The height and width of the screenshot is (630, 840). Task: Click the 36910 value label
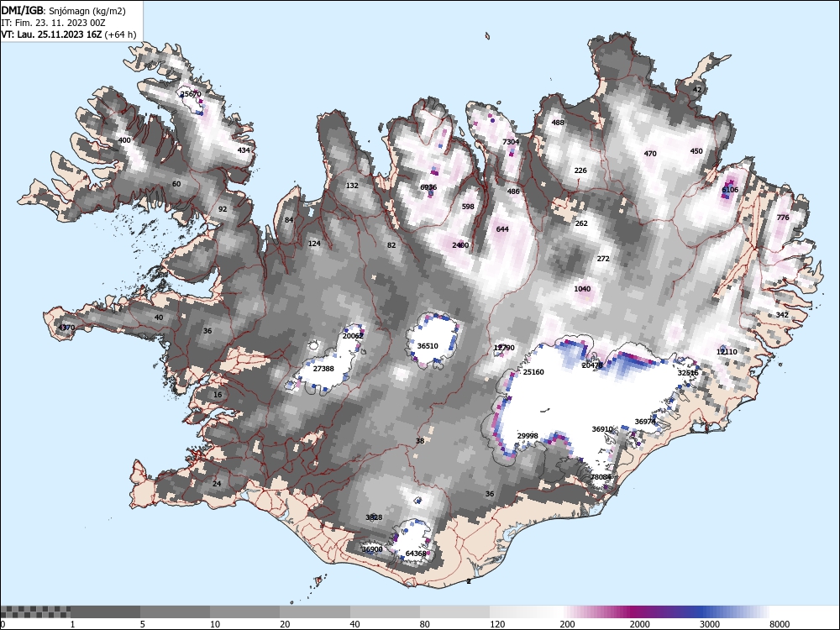tap(602, 429)
